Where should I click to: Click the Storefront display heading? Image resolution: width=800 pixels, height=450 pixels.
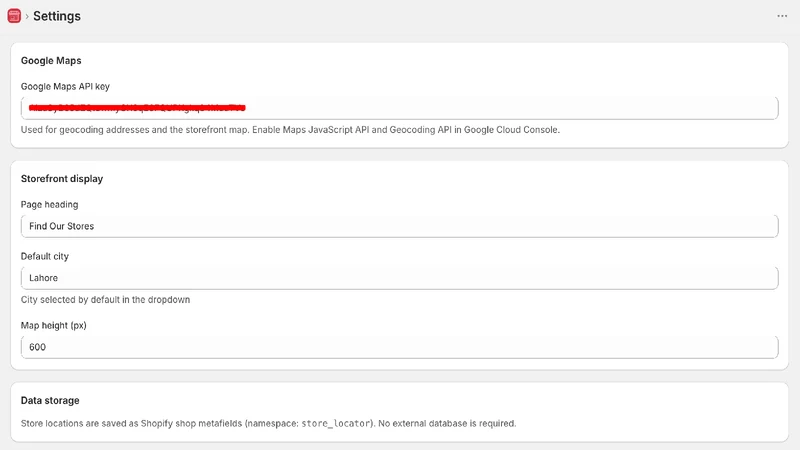(x=62, y=179)
